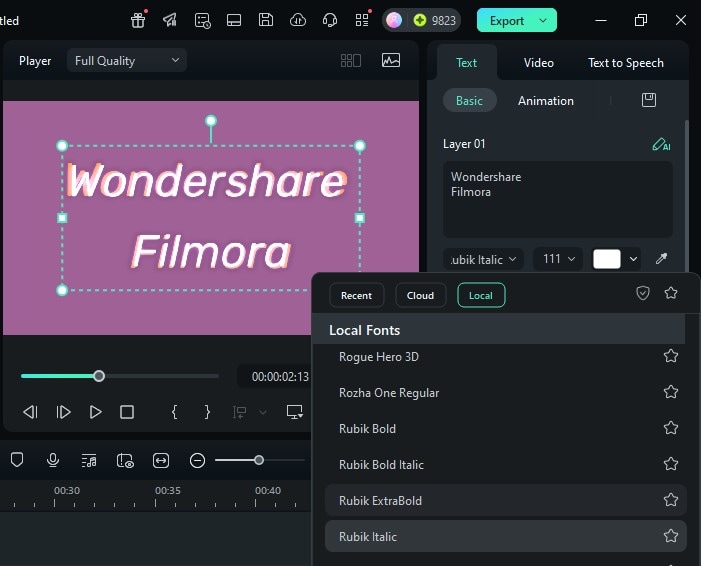The width and height of the screenshot is (701, 566).
Task: Click the paper plane share icon
Action: click(170, 20)
